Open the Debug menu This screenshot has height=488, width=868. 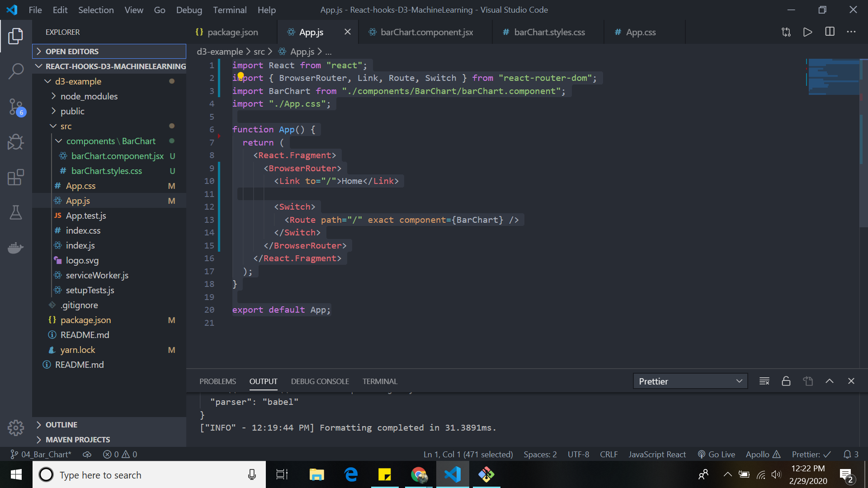coord(189,9)
